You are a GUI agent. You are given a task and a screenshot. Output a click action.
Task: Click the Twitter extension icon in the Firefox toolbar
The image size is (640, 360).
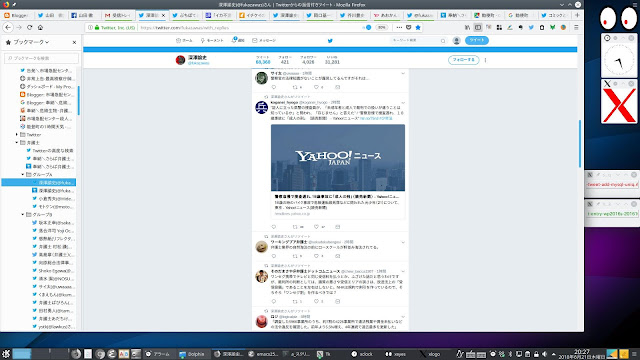[531, 27]
